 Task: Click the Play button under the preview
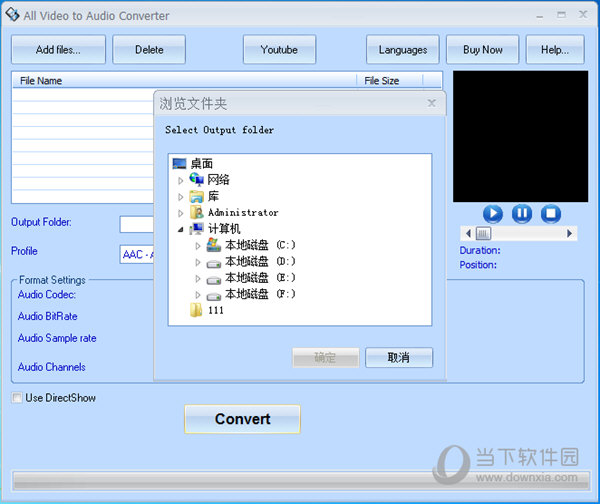click(x=493, y=214)
